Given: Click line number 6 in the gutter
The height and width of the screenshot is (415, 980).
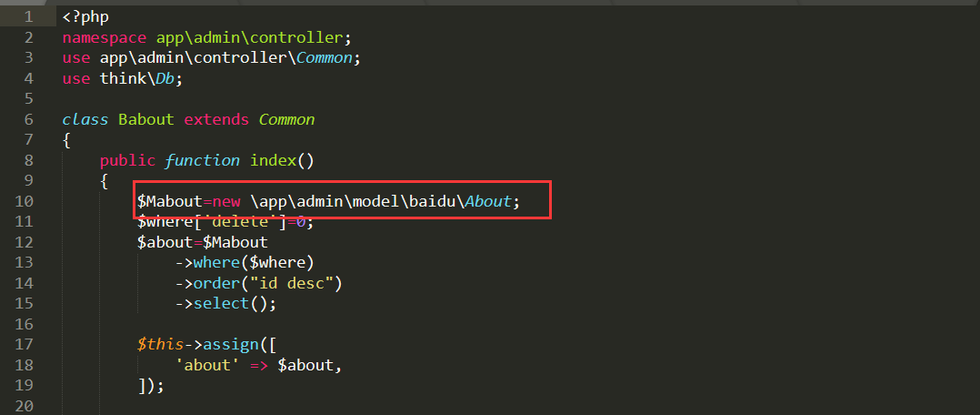Looking at the screenshot, I should (28, 119).
